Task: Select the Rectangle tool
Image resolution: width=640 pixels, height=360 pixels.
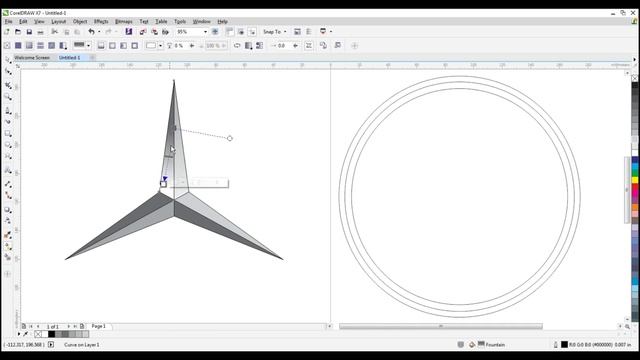Action: point(8,134)
